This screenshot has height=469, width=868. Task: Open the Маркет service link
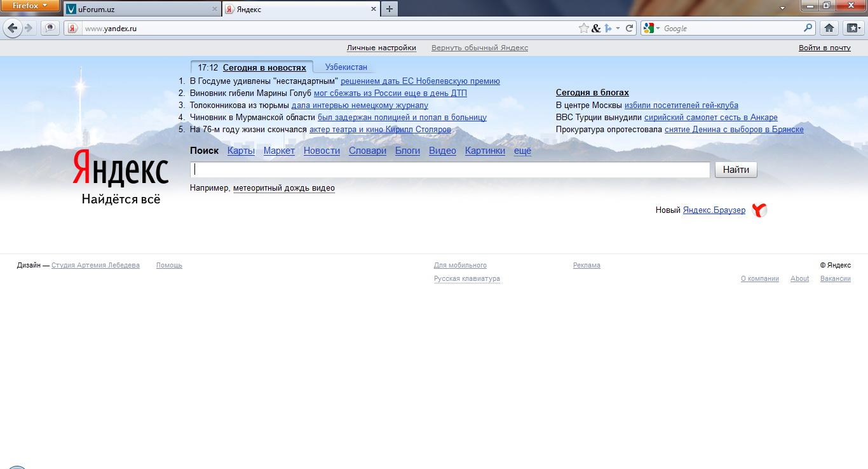click(279, 151)
